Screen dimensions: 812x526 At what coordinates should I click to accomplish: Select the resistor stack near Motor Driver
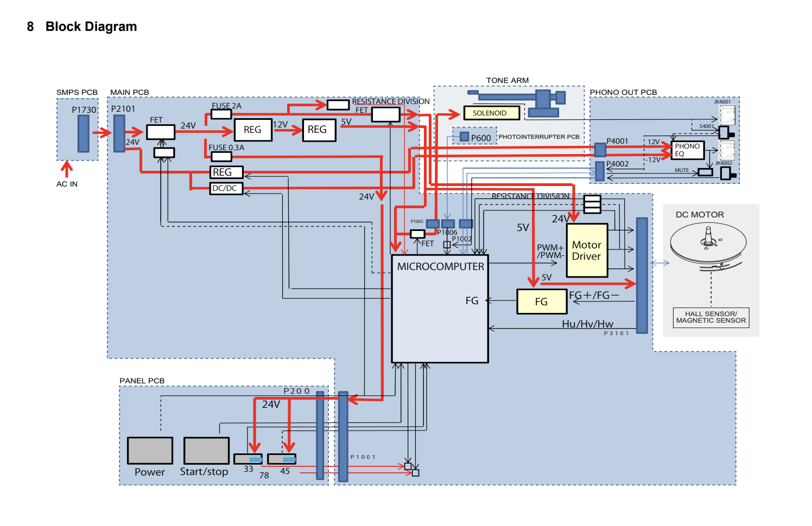(592, 204)
